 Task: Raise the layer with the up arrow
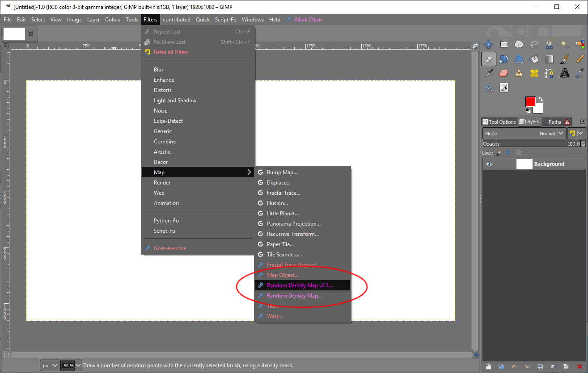[x=515, y=366]
